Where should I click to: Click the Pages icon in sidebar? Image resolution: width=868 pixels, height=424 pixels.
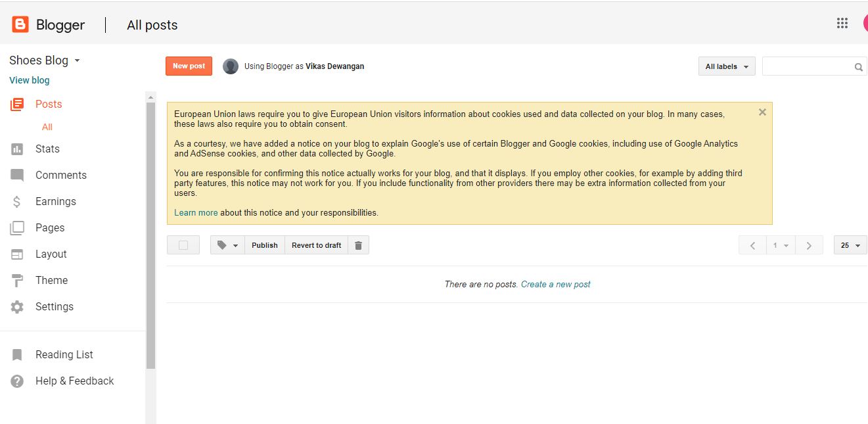[x=17, y=228]
